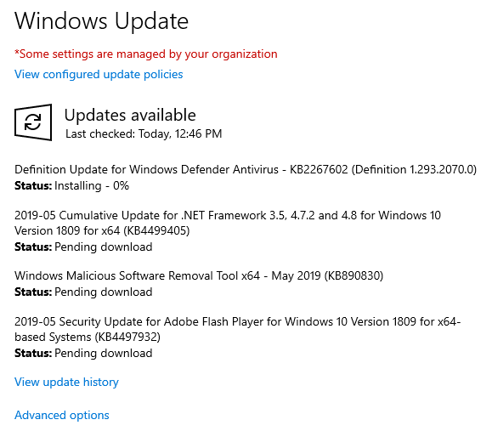Click the KB4499405 version line
The image size is (492, 448).
click(x=102, y=230)
